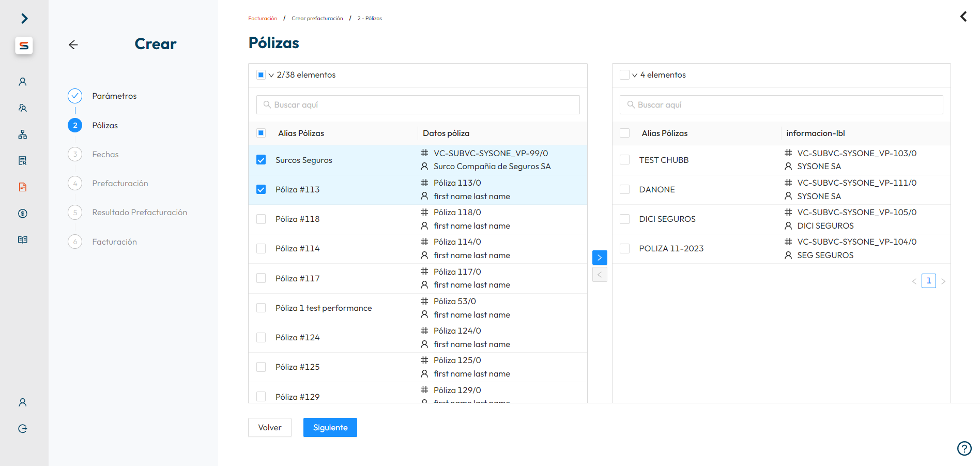
Task: Open selection dropdown next to 2/38 elementos
Action: [271, 76]
